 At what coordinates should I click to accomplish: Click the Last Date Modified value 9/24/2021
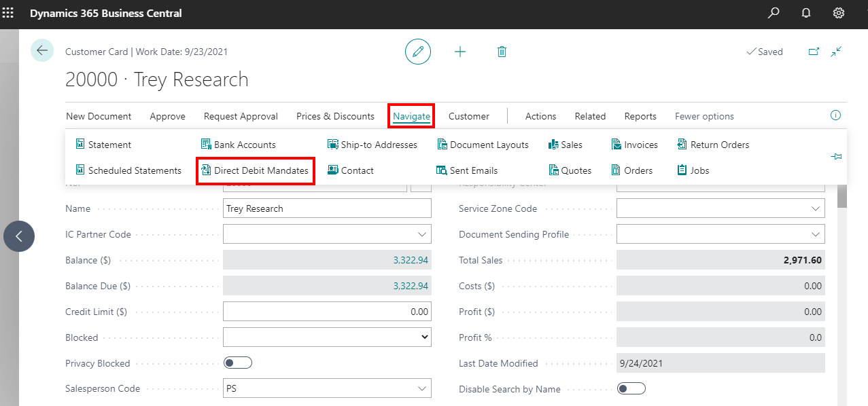(x=641, y=363)
